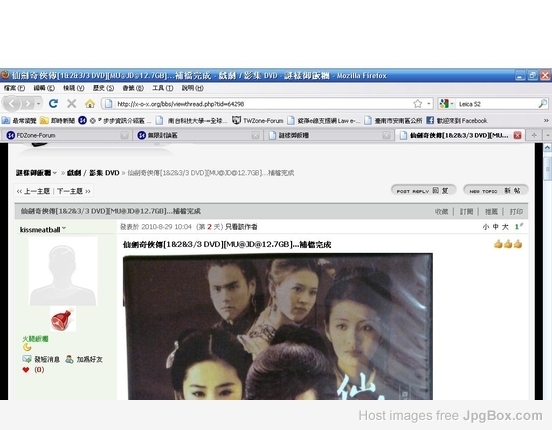The image size is (552, 430).
Task: Click the POST REPLY button
Action: pos(424,191)
